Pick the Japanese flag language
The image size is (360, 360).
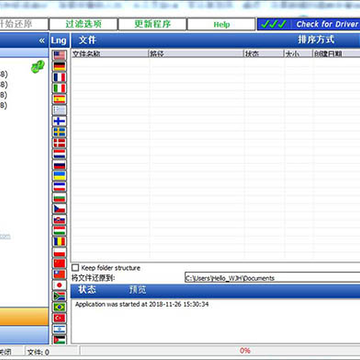tap(60, 285)
